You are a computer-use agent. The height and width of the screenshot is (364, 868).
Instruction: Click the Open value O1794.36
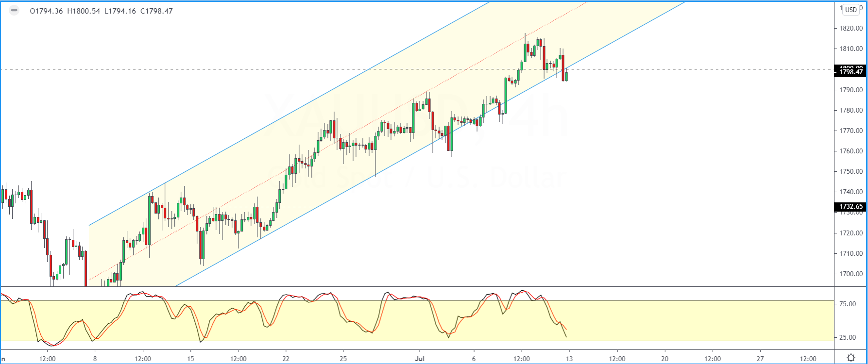46,11
